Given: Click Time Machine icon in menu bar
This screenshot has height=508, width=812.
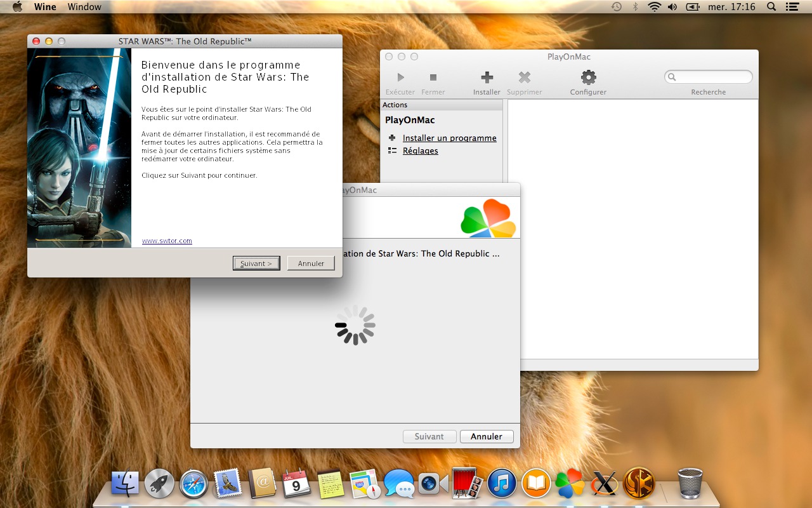Looking at the screenshot, I should [616, 7].
